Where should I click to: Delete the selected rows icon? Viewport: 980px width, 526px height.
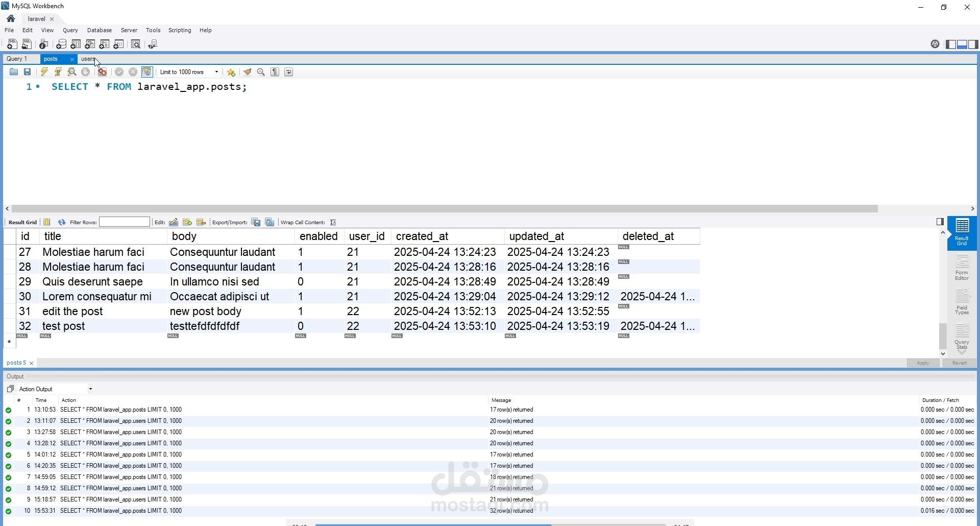tap(201, 222)
